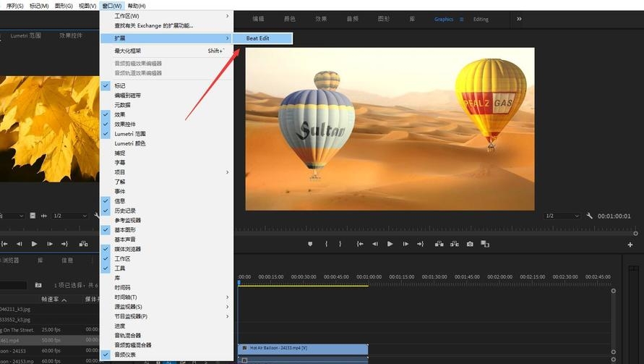The width and height of the screenshot is (644, 364).
Task: Uncheck 媒体浏览器 in the Window menu
Action: coord(106,249)
